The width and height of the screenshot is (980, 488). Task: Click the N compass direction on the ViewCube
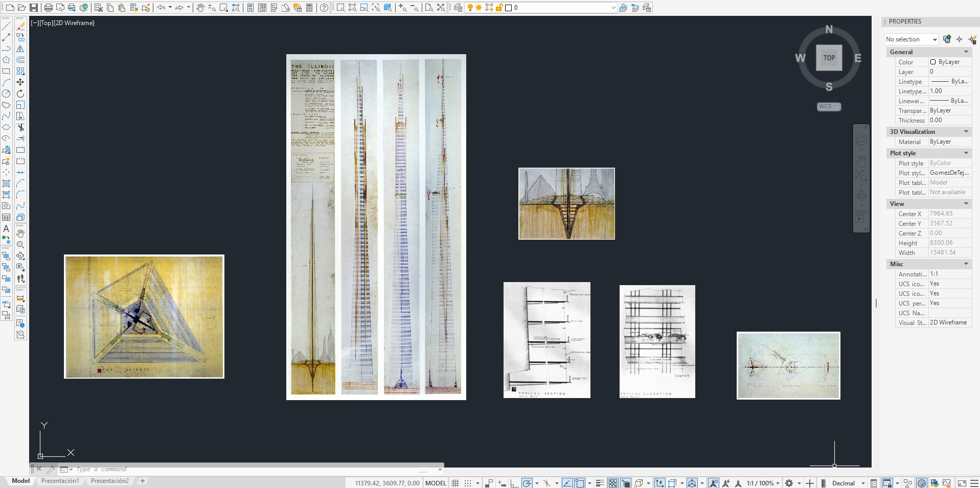tap(829, 30)
